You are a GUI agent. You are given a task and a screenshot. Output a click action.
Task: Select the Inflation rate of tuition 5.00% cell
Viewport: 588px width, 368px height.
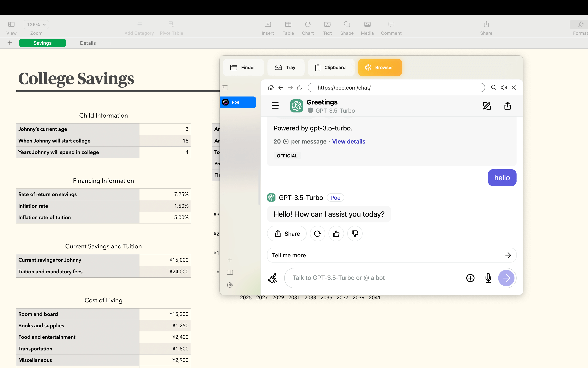tap(165, 218)
